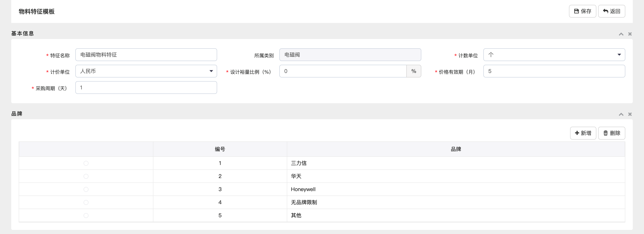Close the 基本信息 panel with X icon
This screenshot has width=644, height=234.
tap(630, 34)
